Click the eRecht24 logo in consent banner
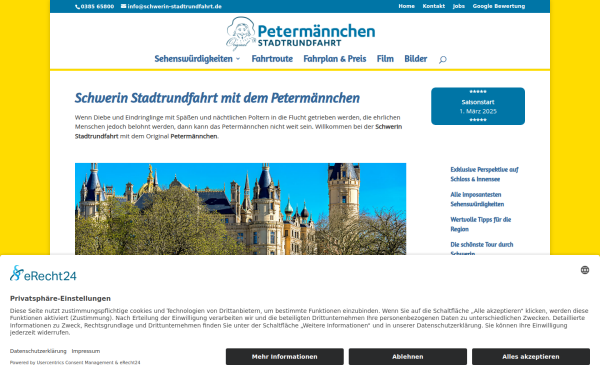The image size is (600, 375). click(43, 274)
